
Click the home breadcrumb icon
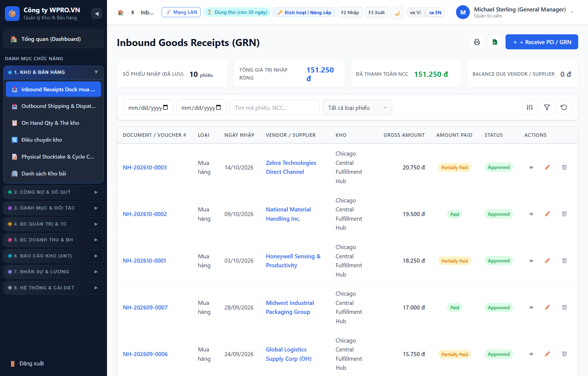pos(121,12)
